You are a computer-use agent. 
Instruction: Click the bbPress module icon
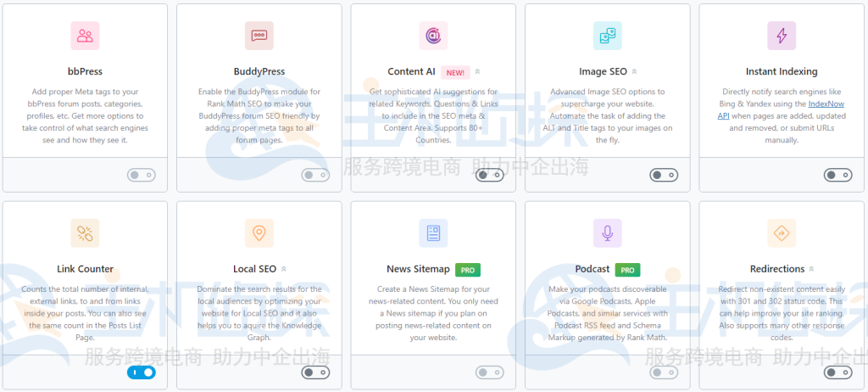point(85,36)
